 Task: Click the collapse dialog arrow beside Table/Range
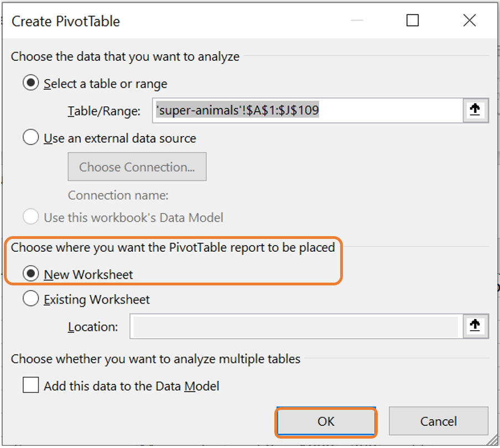click(x=475, y=110)
